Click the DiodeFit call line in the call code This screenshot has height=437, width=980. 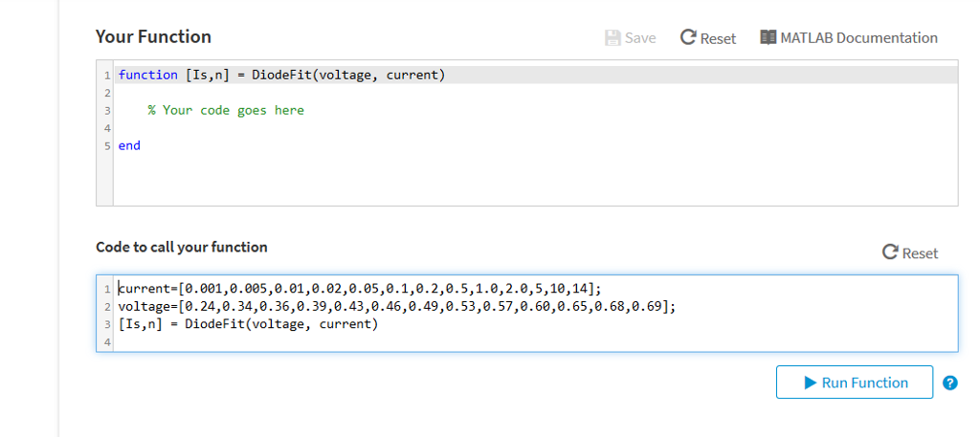point(248,324)
